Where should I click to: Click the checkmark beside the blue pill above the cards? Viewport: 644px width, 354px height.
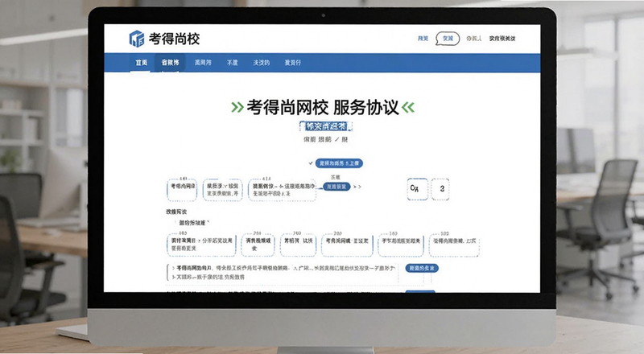click(x=311, y=163)
